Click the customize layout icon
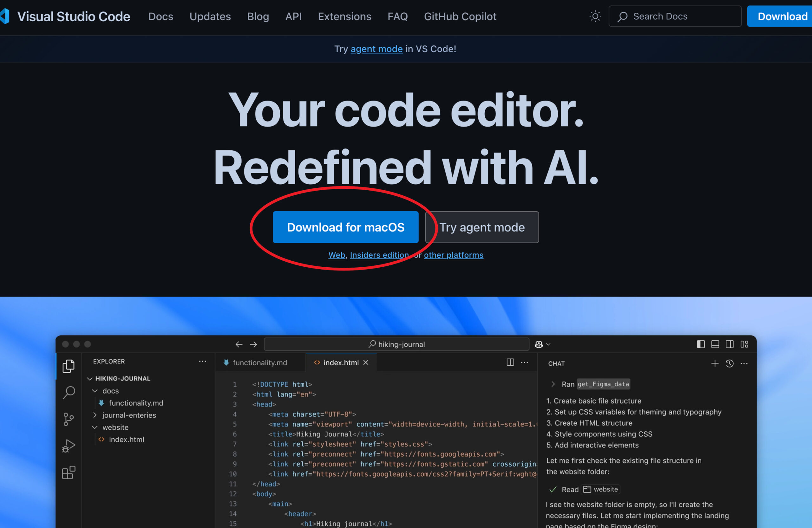The width and height of the screenshot is (812, 528). (x=744, y=344)
